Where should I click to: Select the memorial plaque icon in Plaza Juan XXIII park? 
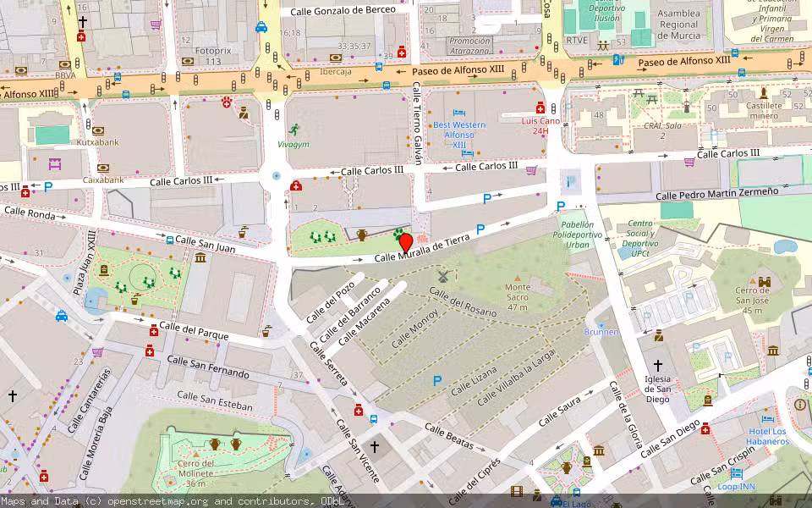103,270
